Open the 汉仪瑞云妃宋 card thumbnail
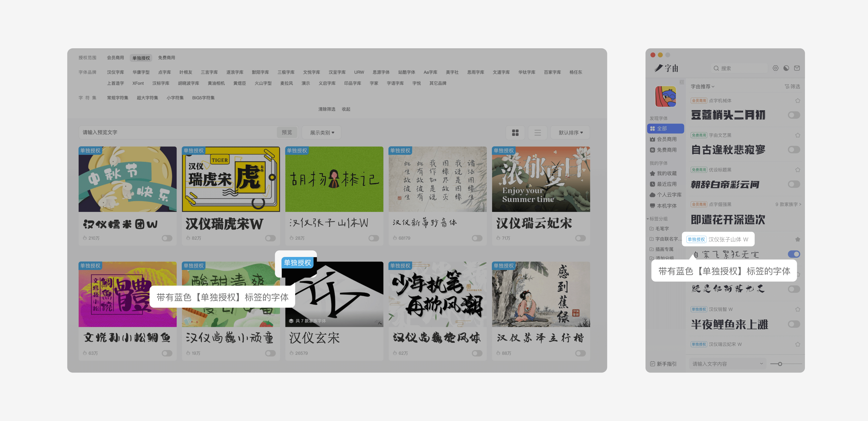The width and height of the screenshot is (868, 421). 541,179
